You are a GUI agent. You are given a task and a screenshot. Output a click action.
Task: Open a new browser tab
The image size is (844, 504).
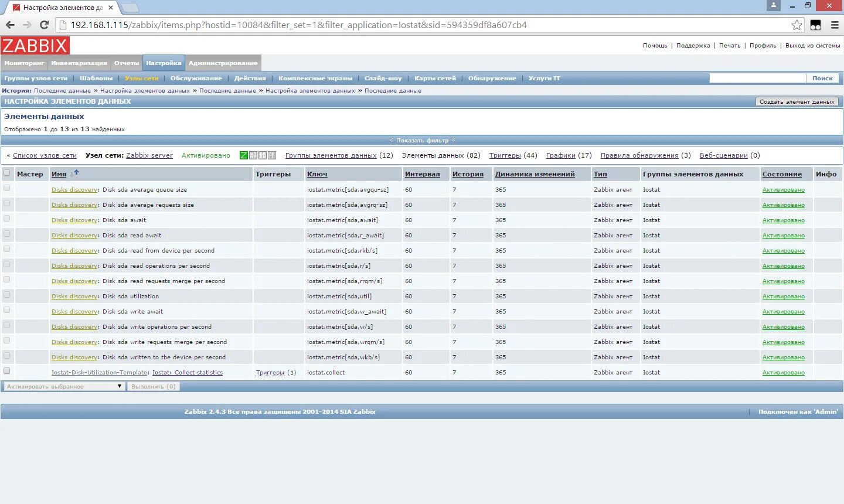click(x=130, y=8)
